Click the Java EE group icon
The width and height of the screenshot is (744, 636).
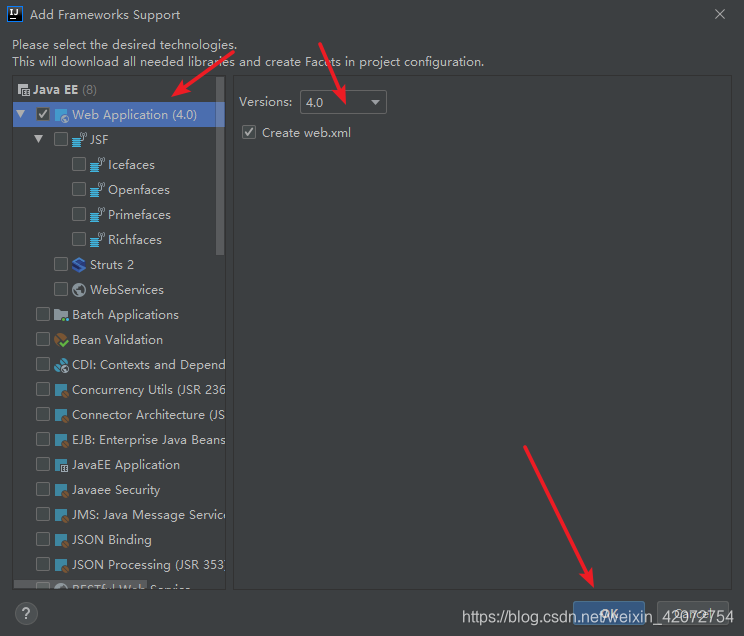coord(24,90)
